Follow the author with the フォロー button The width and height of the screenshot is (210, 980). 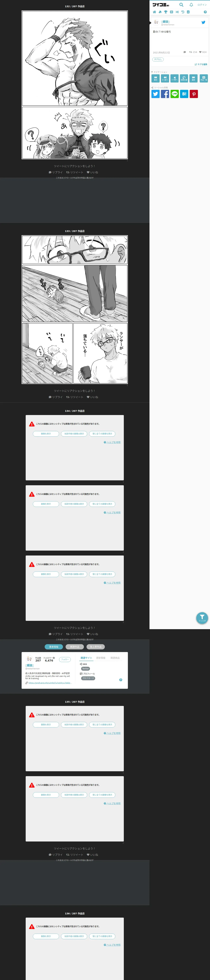[x=65, y=660]
